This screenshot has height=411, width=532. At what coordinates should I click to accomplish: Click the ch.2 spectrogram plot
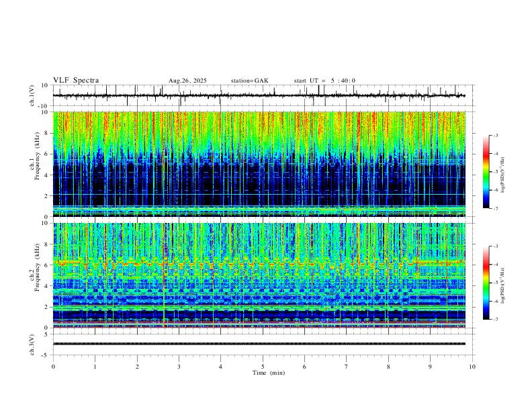[x=259, y=275]
